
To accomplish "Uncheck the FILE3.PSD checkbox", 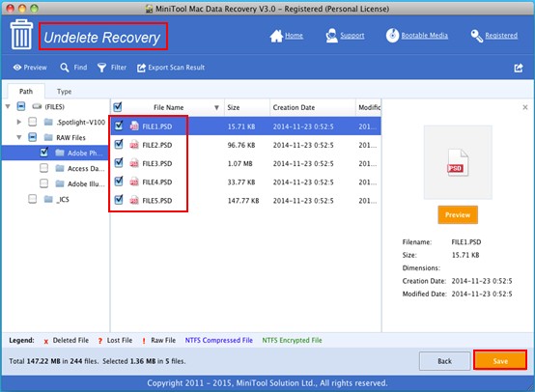I will 119,163.
